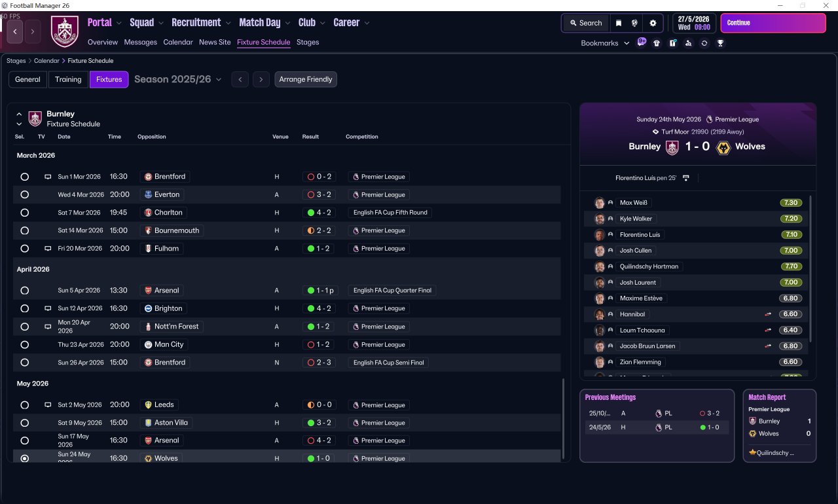Open the Club menu dropdown

tap(312, 22)
